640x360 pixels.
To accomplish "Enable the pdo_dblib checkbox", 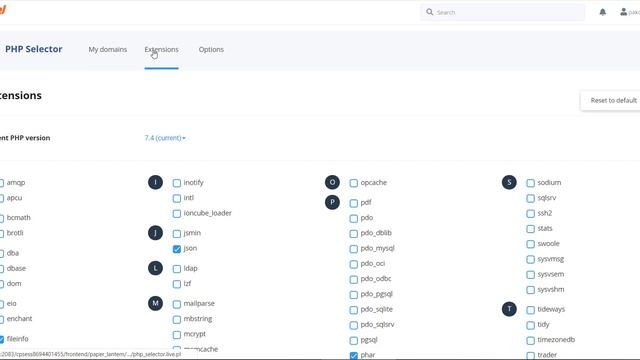I will point(353,233).
